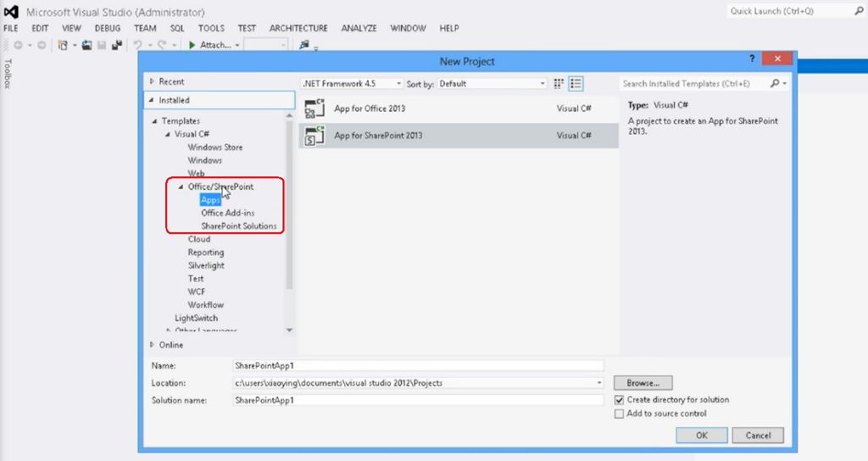Open the DEBUG menu
Screen dimensions: 868x461
click(108, 28)
